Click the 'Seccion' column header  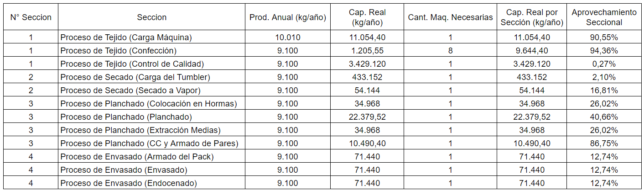[x=151, y=17]
